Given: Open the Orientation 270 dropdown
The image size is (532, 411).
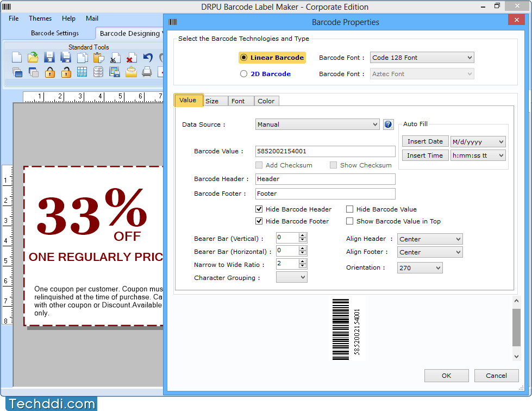Looking at the screenshot, I should coord(420,268).
